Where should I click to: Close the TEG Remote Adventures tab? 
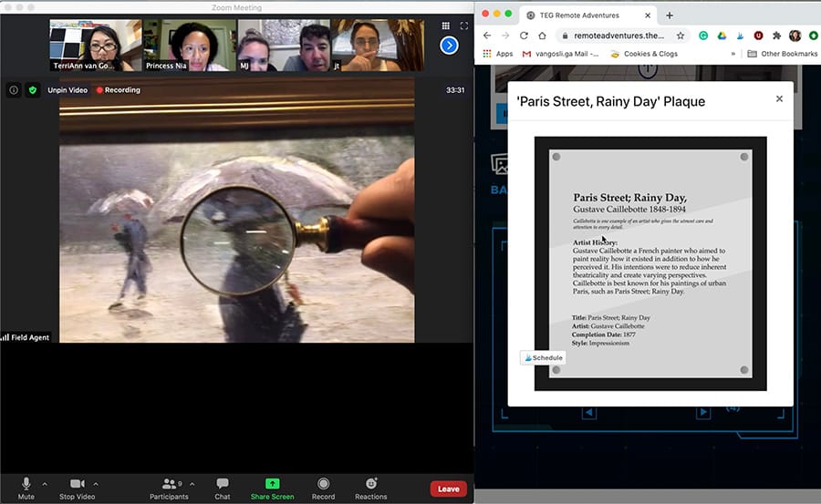[648, 15]
